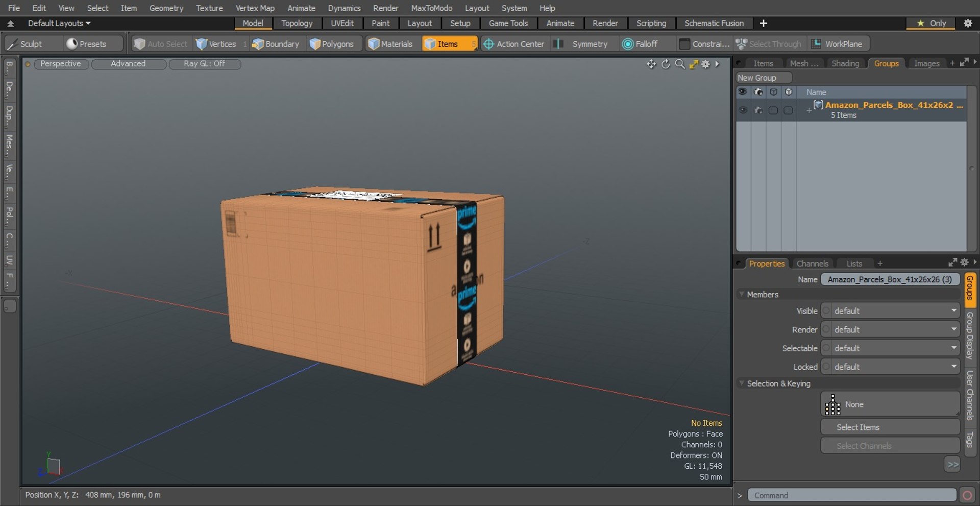Switch to the Channels tab

(812, 263)
